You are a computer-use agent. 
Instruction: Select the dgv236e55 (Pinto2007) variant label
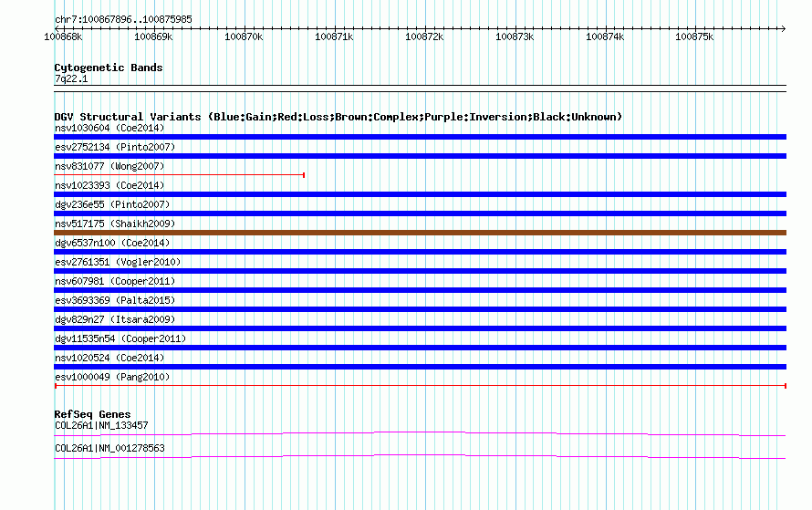pos(112,204)
